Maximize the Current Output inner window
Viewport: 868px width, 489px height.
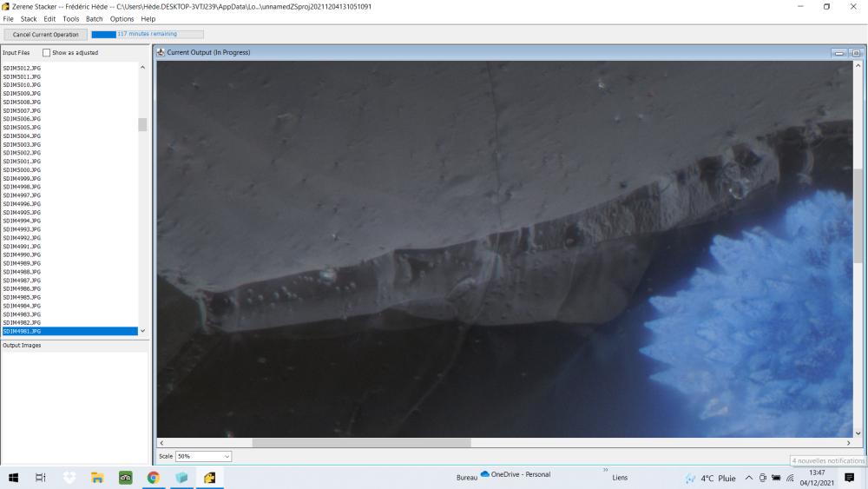(856, 53)
